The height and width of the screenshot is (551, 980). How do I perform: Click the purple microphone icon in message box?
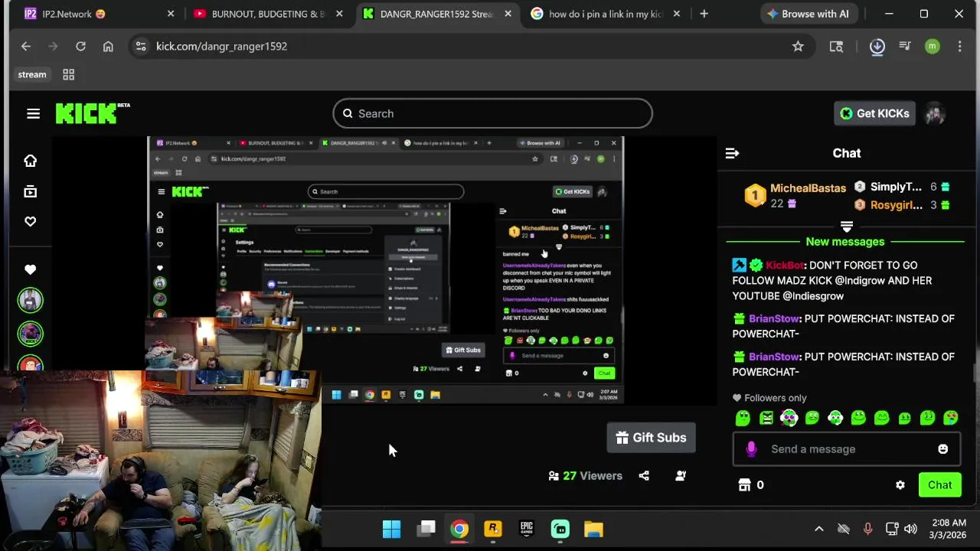coord(751,449)
